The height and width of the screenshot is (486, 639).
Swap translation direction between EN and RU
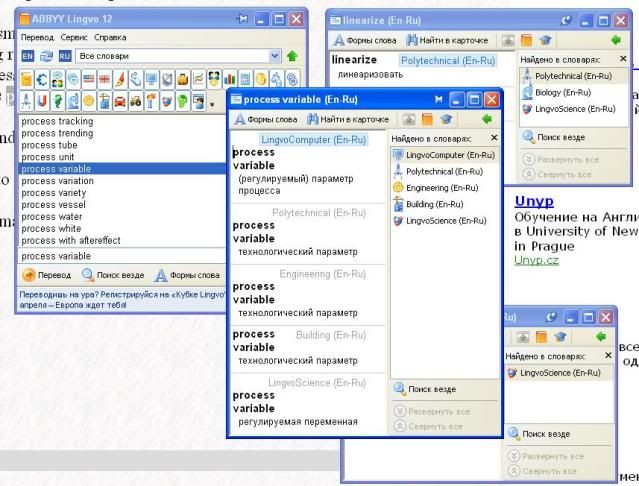click(46, 56)
